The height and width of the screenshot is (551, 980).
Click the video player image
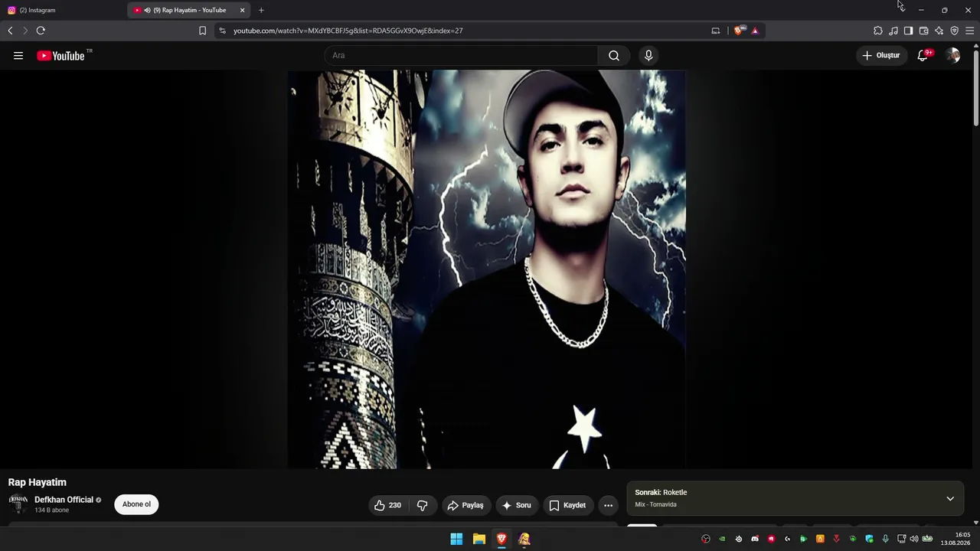[x=487, y=269]
